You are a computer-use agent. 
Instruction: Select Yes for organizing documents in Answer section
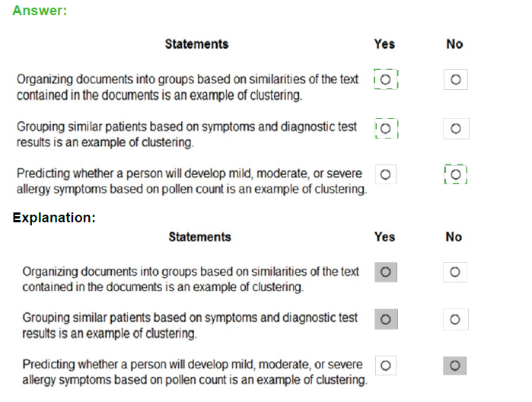(385, 79)
